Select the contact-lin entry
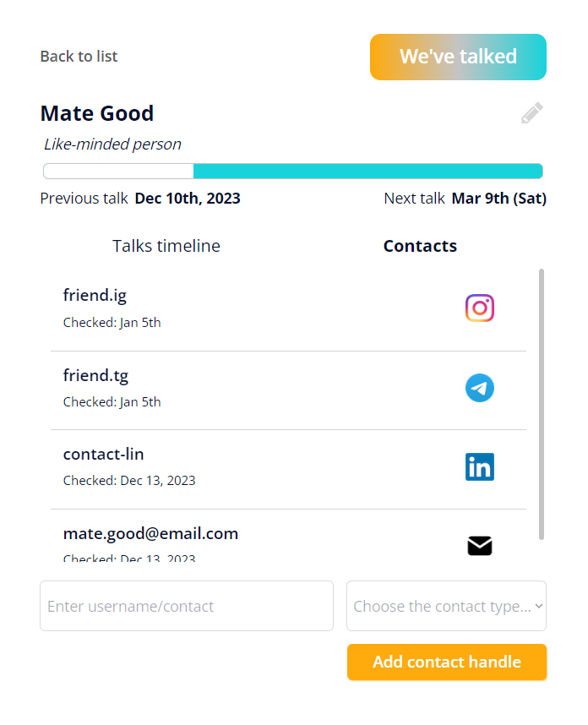The height and width of the screenshot is (725, 588). [x=103, y=455]
